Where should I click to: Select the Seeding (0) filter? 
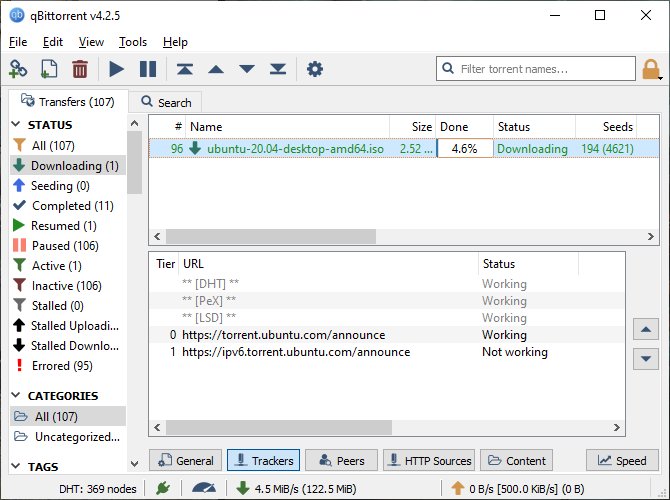tap(68, 186)
